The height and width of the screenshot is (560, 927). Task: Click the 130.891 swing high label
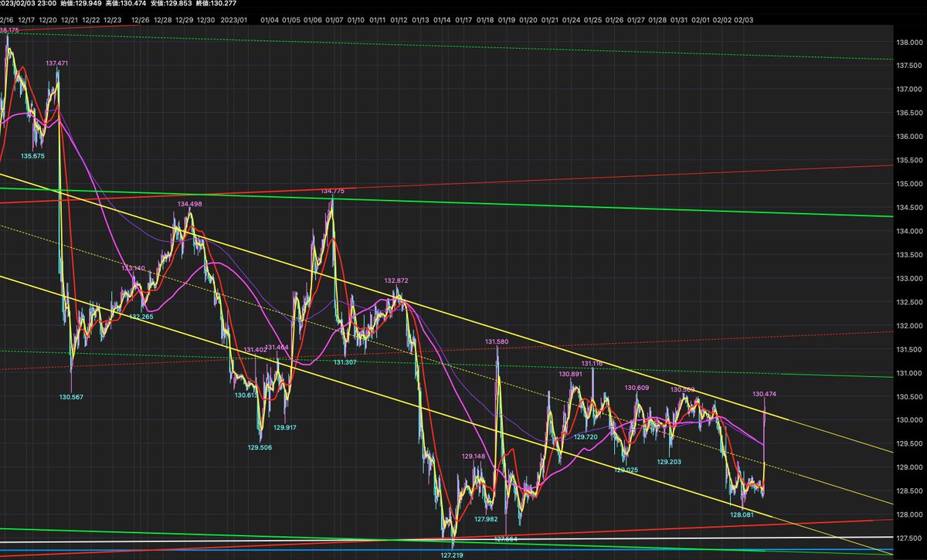coord(571,374)
